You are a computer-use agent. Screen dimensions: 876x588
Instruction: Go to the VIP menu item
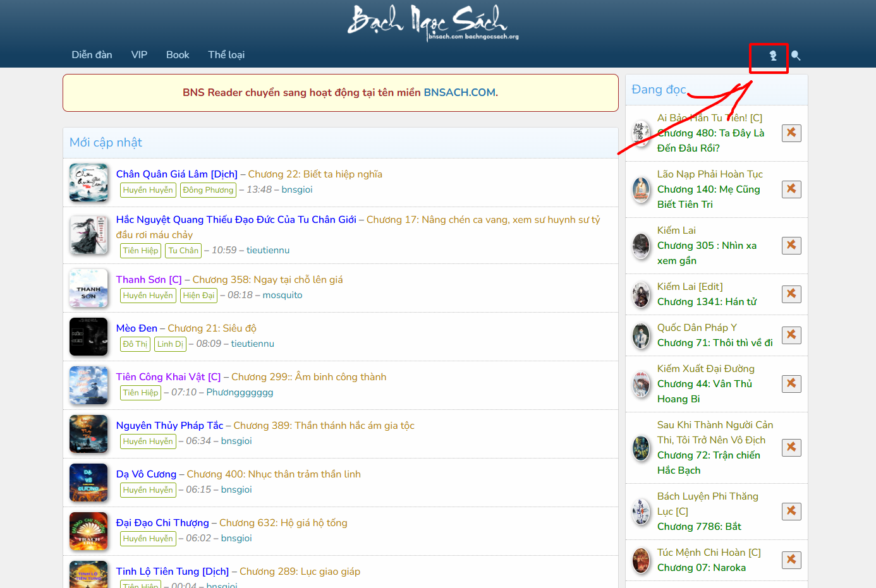(x=139, y=55)
